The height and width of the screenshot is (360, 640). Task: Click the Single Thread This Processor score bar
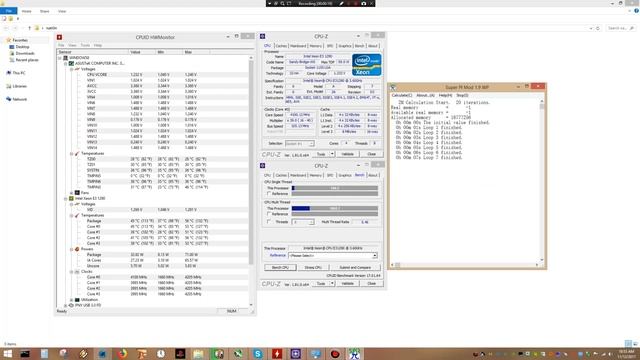coord(335,188)
